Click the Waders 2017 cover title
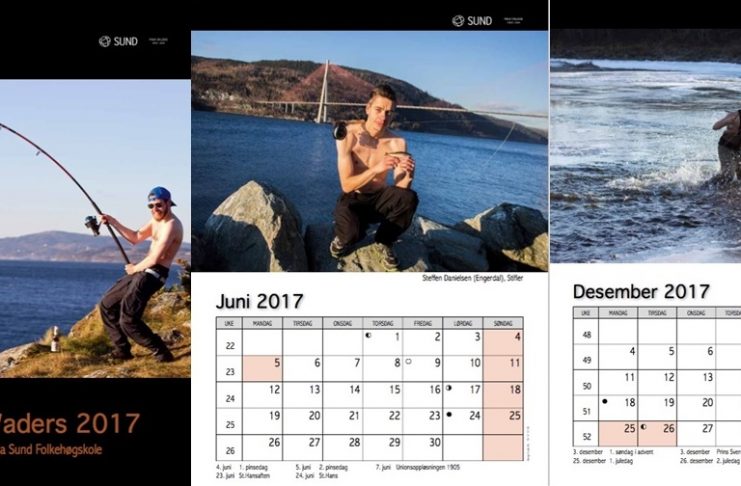This screenshot has width=741, height=486. [x=70, y=423]
